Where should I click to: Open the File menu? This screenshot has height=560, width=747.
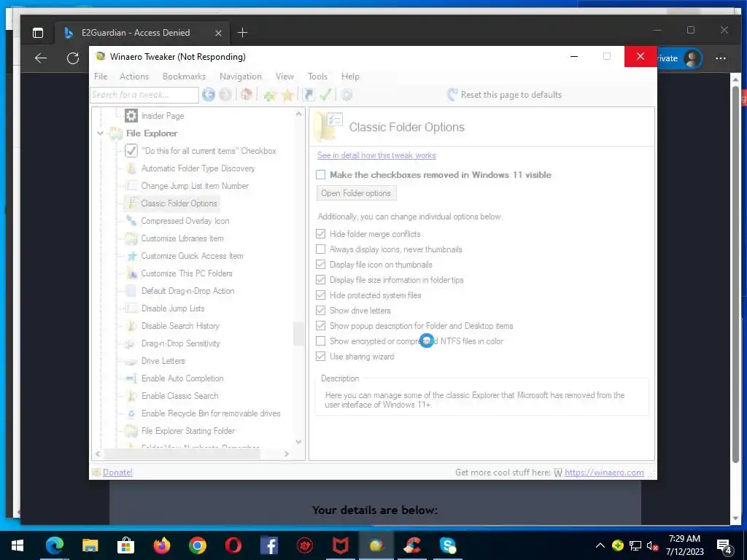tap(101, 76)
